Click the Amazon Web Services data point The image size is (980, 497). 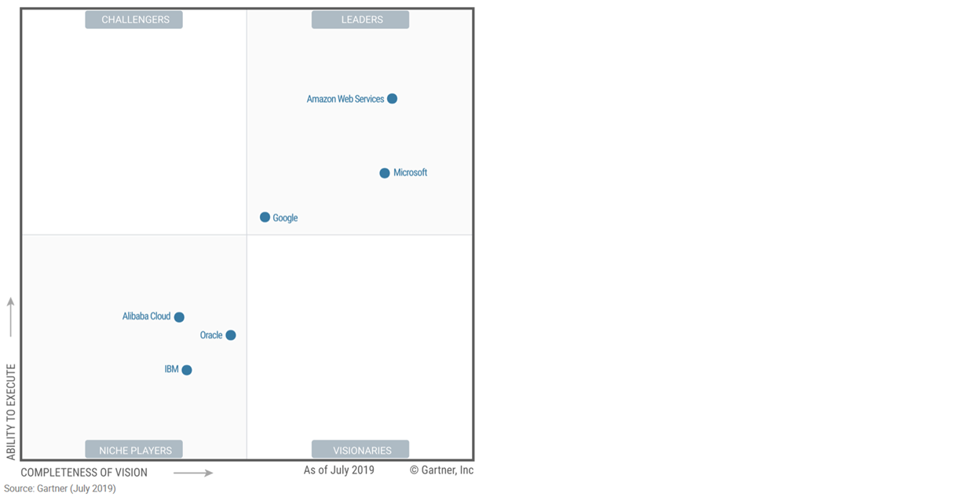[392, 99]
